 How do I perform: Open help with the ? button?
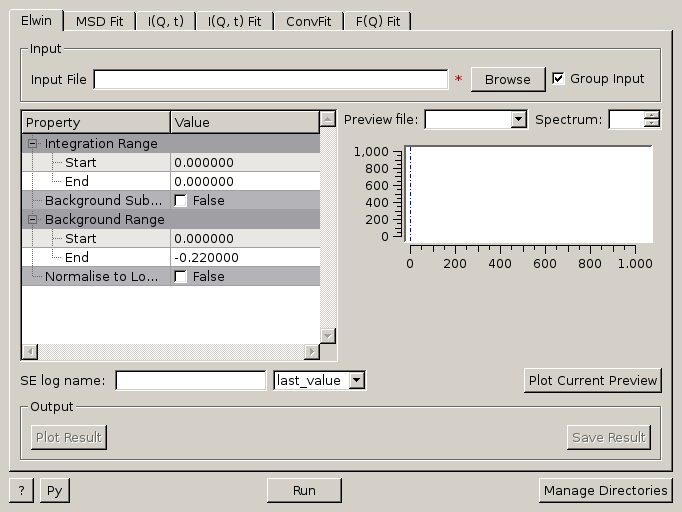point(21,490)
